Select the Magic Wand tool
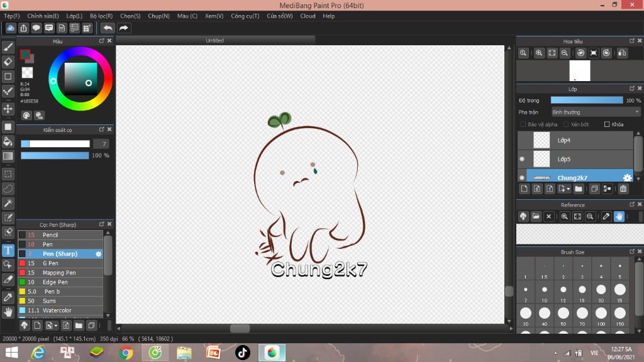The width and height of the screenshot is (644, 362). coord(8,203)
